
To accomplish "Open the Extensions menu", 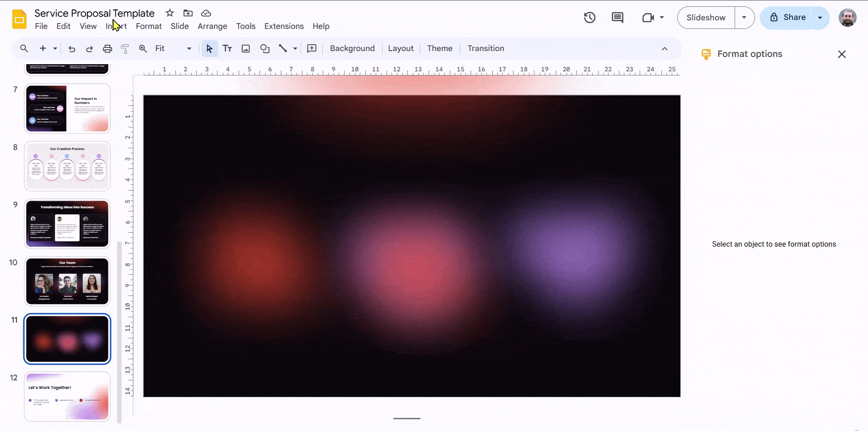I will click(283, 26).
